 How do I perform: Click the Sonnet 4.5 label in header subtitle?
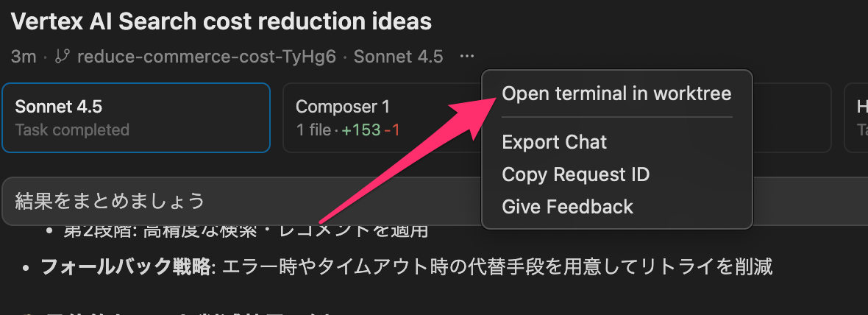398,57
